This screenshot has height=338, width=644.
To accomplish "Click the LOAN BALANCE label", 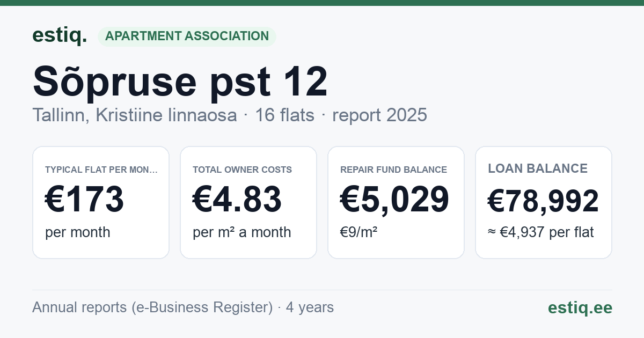I will pyautogui.click(x=538, y=168).
